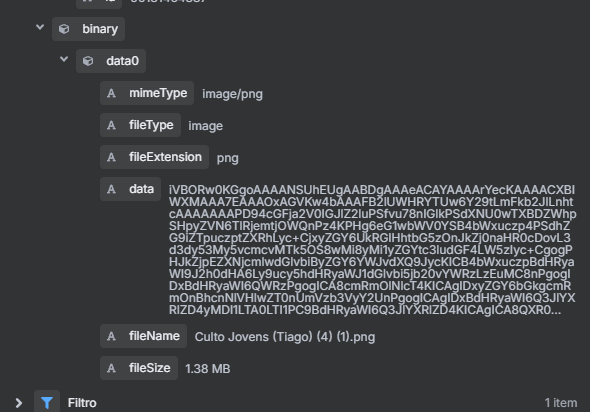
Task: Click the Filtro node label
Action: click(82, 403)
